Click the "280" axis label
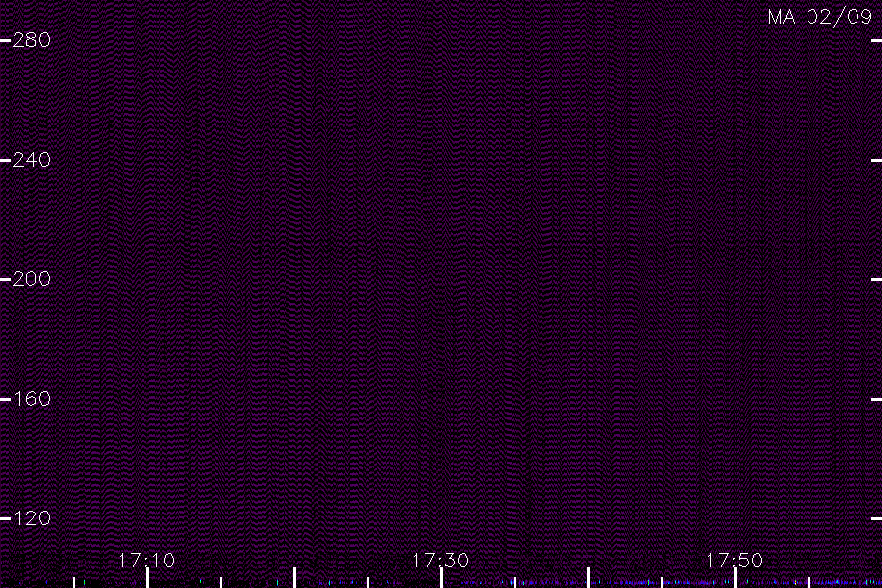Image resolution: width=882 pixels, height=588 pixels. click(31, 40)
